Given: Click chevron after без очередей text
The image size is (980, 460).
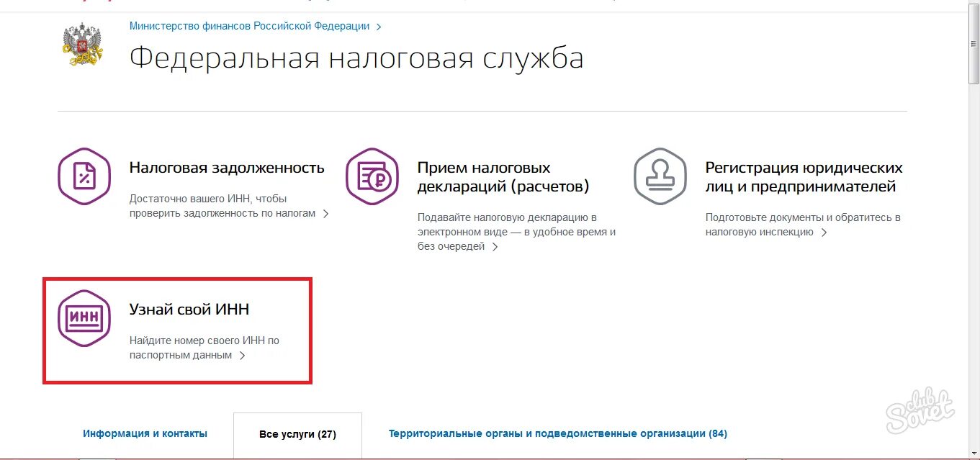Looking at the screenshot, I should [x=495, y=247].
